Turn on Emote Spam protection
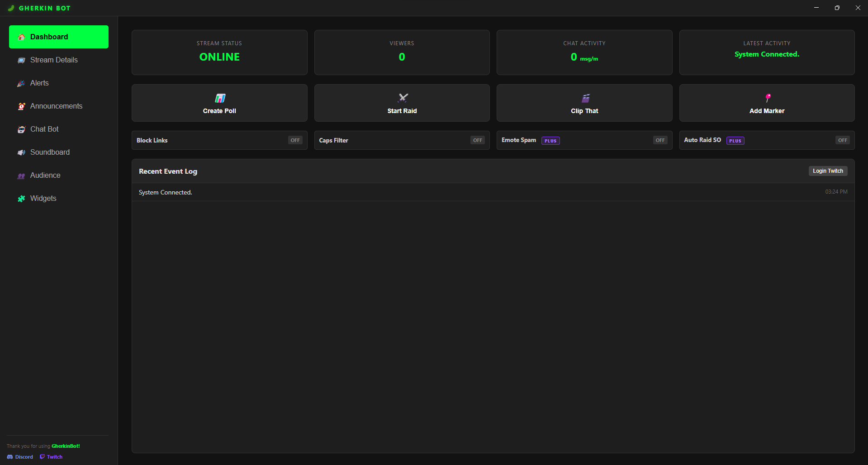Screen dimensions: 868x465 (660, 140)
